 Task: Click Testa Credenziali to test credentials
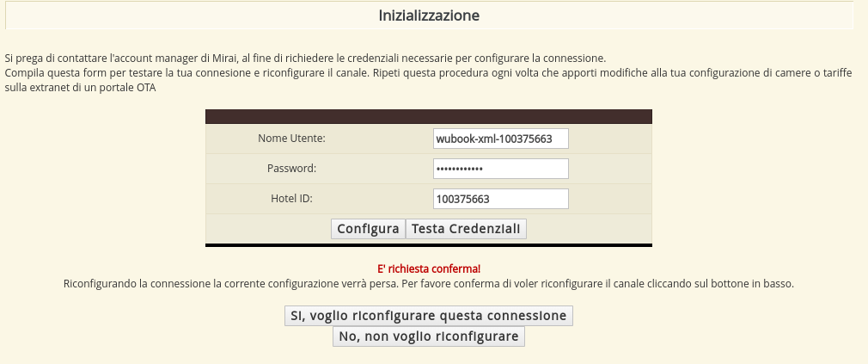[x=466, y=229]
